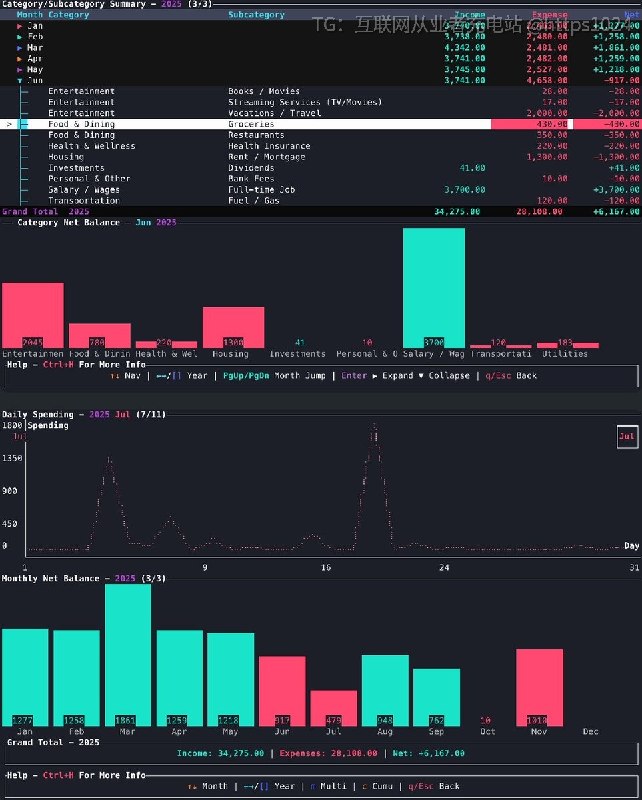
Task: Expand the Apr month row triangle
Action: (20, 59)
